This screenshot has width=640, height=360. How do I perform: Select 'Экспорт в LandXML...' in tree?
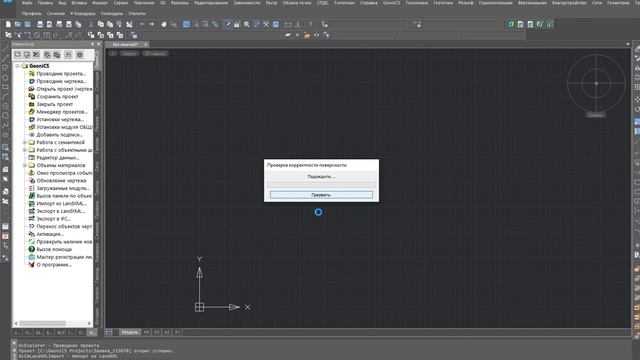pos(61,211)
